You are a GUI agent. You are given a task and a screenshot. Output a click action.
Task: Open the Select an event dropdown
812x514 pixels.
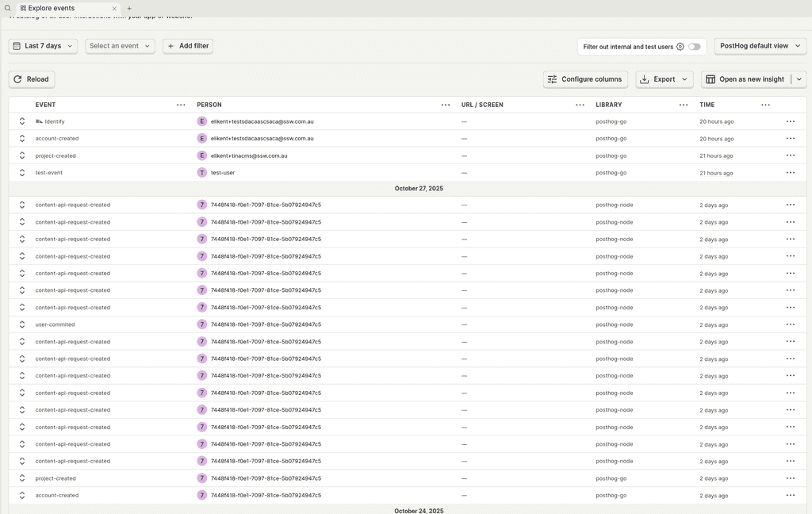coord(119,45)
